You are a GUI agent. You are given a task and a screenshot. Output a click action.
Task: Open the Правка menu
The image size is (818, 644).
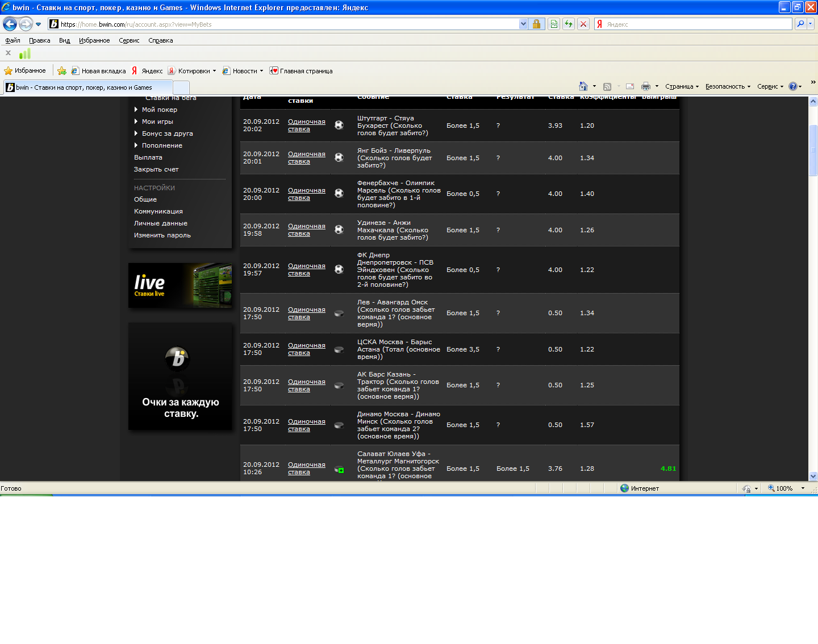tap(40, 40)
